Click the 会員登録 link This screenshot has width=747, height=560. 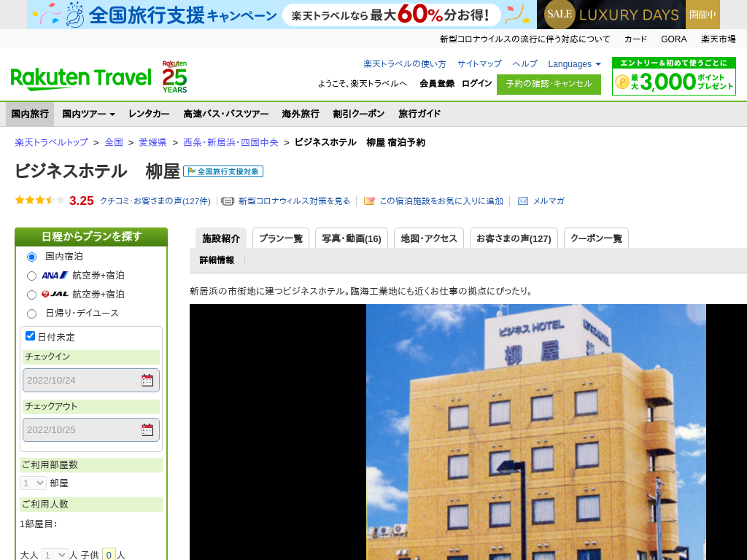(x=437, y=83)
